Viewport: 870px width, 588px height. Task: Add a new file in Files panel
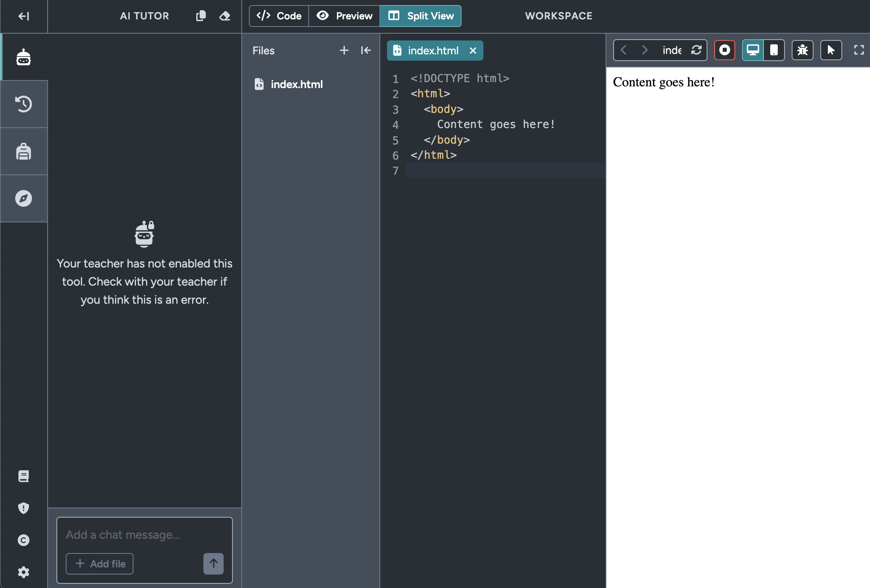344,51
